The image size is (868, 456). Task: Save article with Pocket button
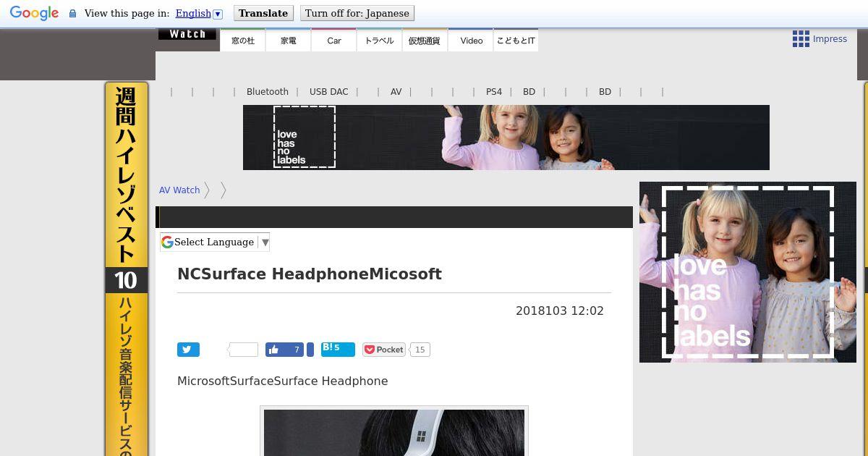[x=384, y=350]
